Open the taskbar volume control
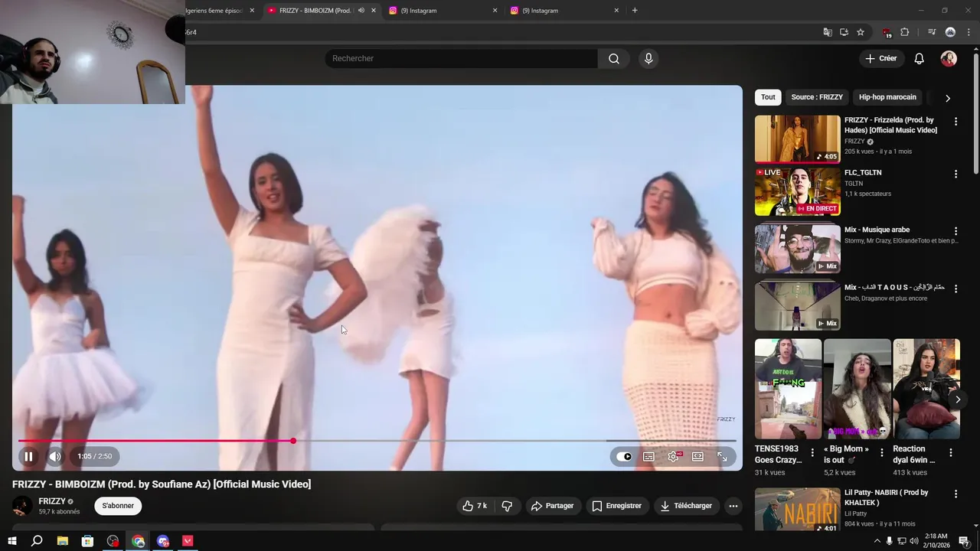Viewport: 980px width, 551px height. 913,541
